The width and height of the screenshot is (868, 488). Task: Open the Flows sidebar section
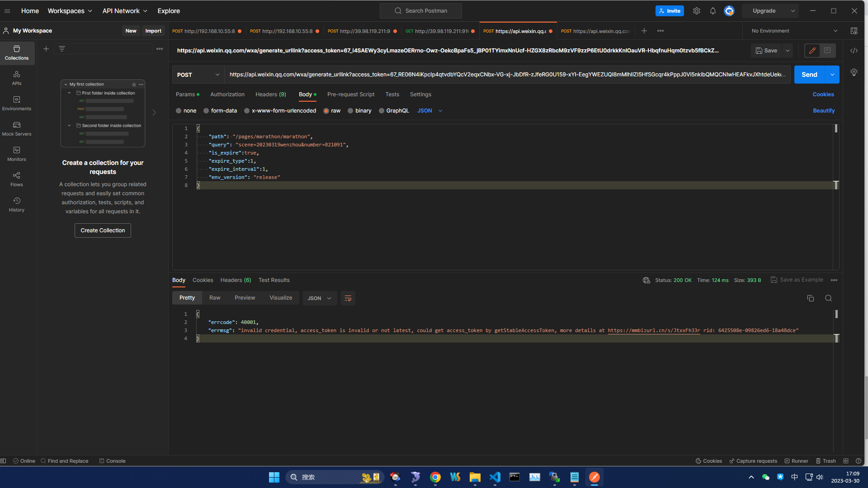[17, 179]
